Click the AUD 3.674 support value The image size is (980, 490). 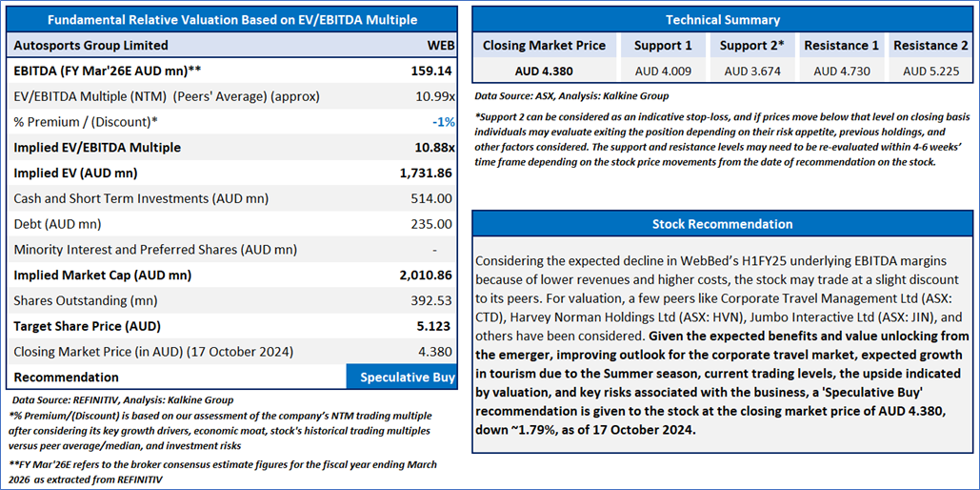(752, 71)
